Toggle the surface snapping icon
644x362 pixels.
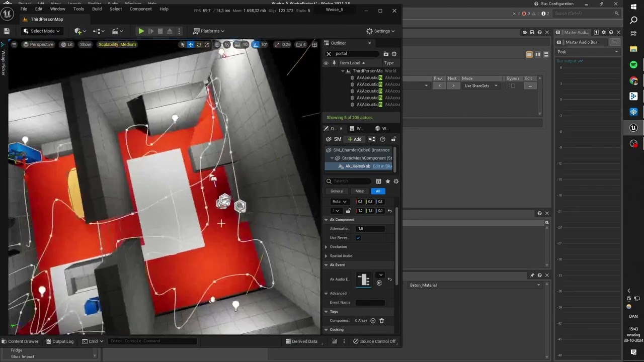[227, 45]
